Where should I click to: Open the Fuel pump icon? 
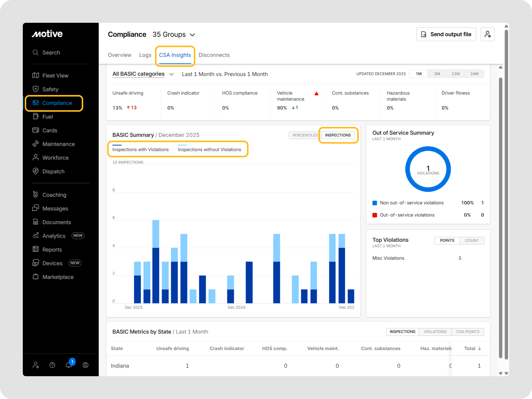pos(36,116)
